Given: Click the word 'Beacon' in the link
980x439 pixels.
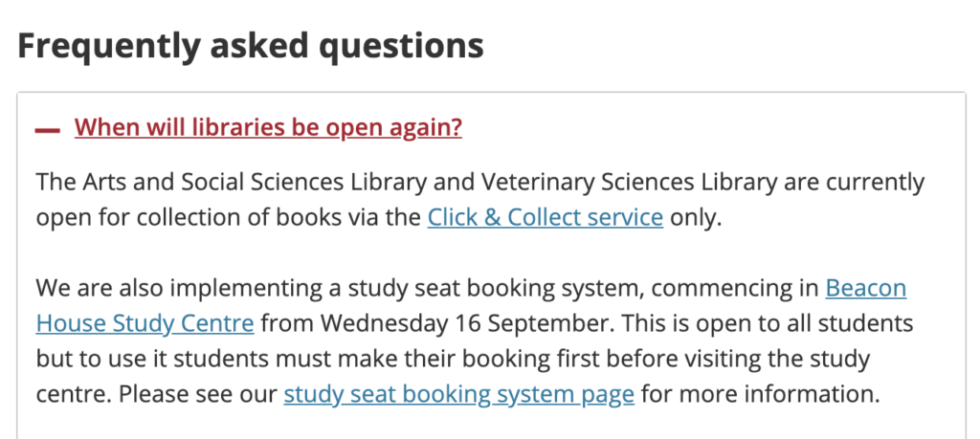Looking at the screenshot, I should [x=865, y=289].
